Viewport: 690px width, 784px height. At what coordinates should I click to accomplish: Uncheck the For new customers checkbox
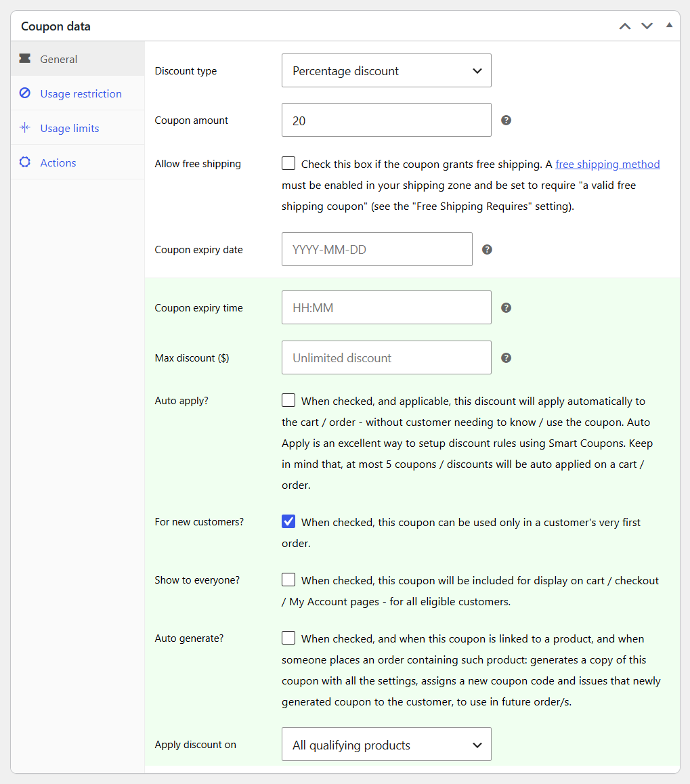coord(288,521)
